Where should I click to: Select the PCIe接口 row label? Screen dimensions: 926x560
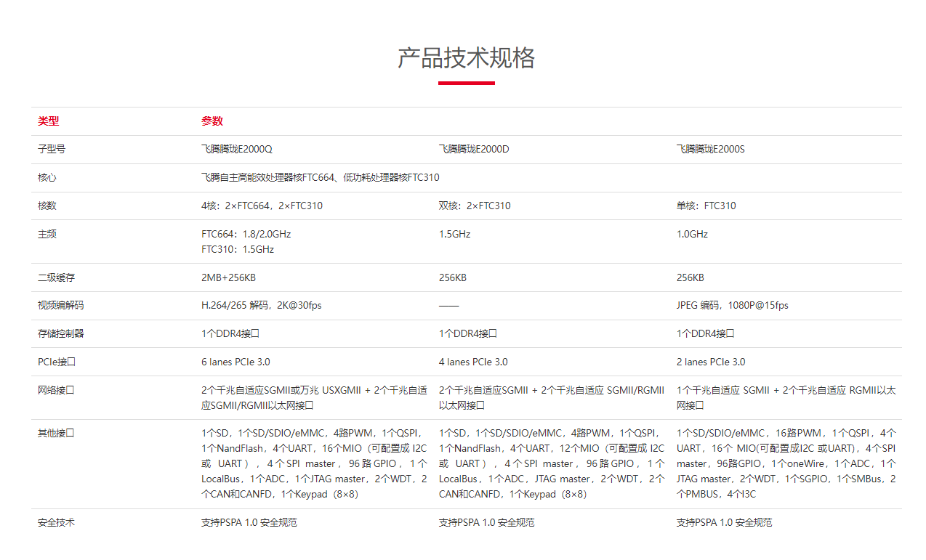[x=57, y=362]
